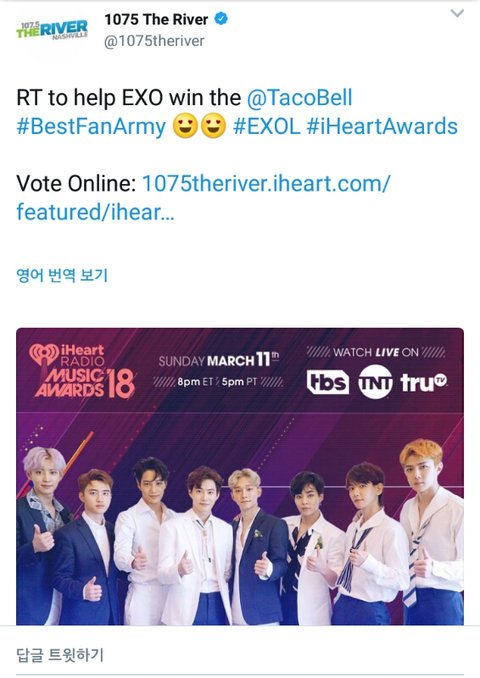Tap the 107.5 The River profile avatar
This screenshot has height=678, width=480.
pyautogui.click(x=52, y=30)
